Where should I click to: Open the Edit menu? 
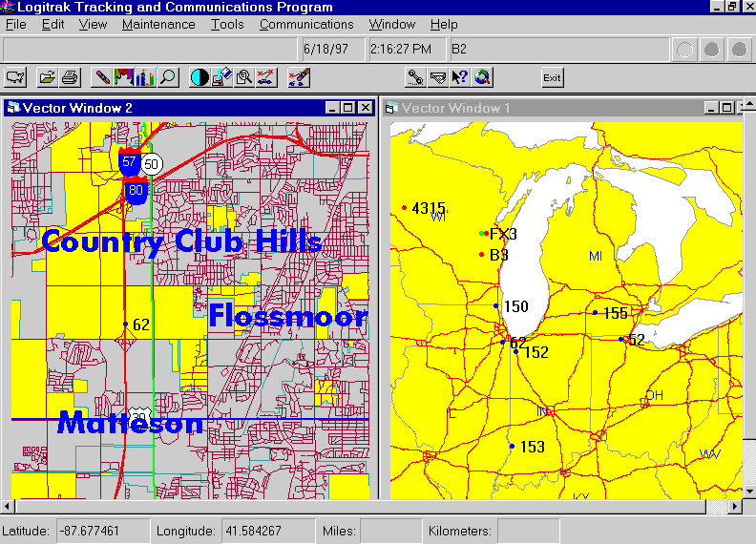tap(53, 24)
